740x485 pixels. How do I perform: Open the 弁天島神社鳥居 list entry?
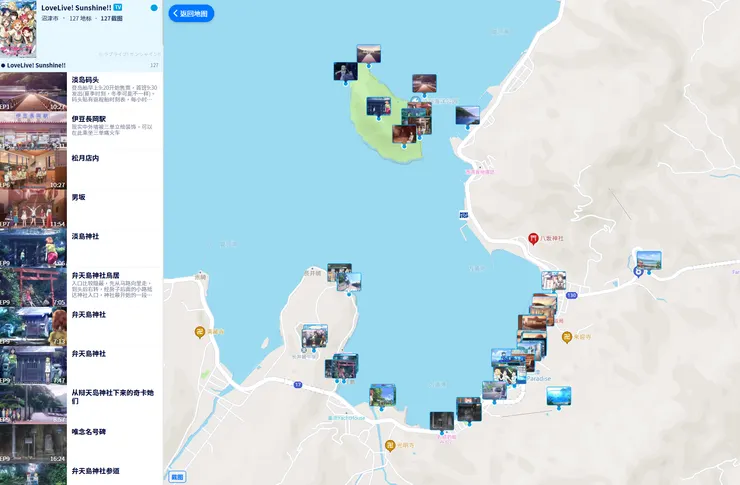click(x=81, y=287)
